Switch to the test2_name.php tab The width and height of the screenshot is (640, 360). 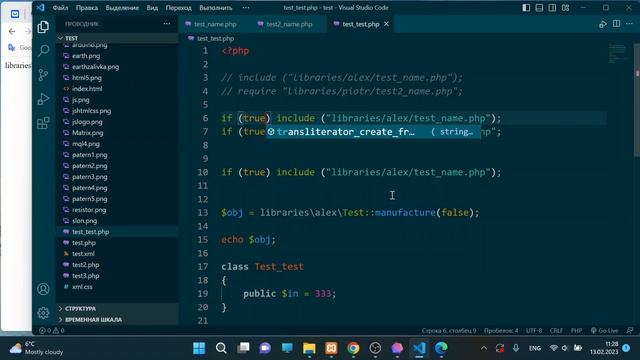click(289, 24)
